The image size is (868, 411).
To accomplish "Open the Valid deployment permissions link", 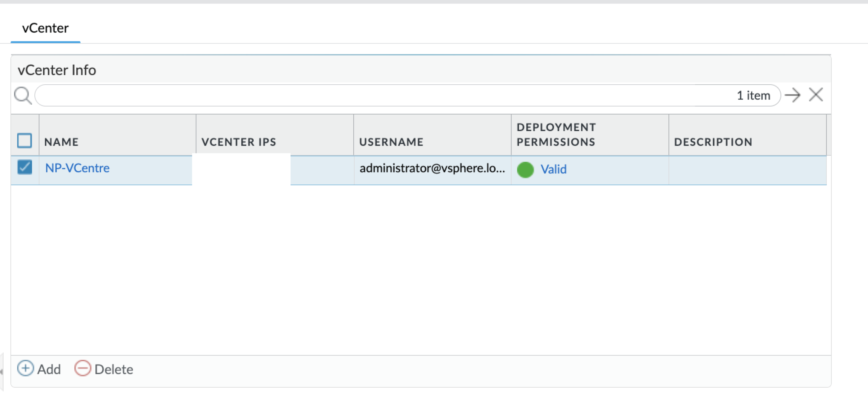I will tap(553, 170).
